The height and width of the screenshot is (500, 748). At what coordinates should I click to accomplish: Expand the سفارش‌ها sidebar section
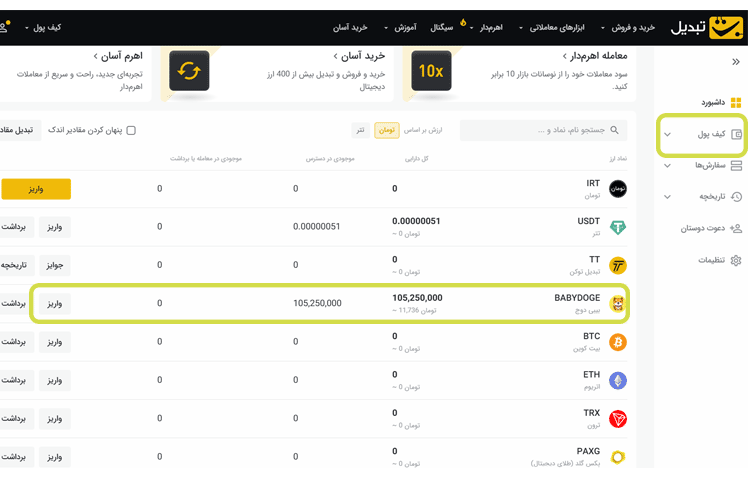[668, 166]
